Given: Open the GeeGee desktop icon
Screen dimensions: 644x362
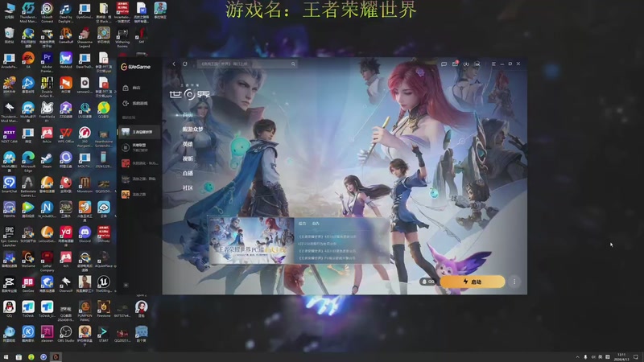Looking at the screenshot, I should [x=28, y=284].
